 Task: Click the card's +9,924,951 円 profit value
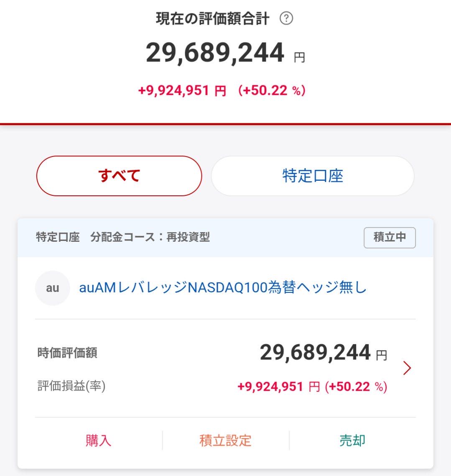(x=278, y=386)
